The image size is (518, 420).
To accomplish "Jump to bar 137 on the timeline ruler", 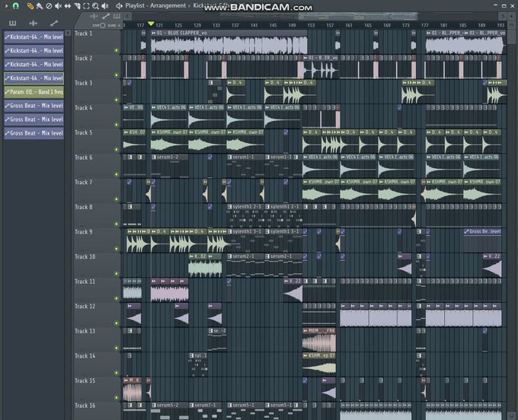I will tap(235, 25).
